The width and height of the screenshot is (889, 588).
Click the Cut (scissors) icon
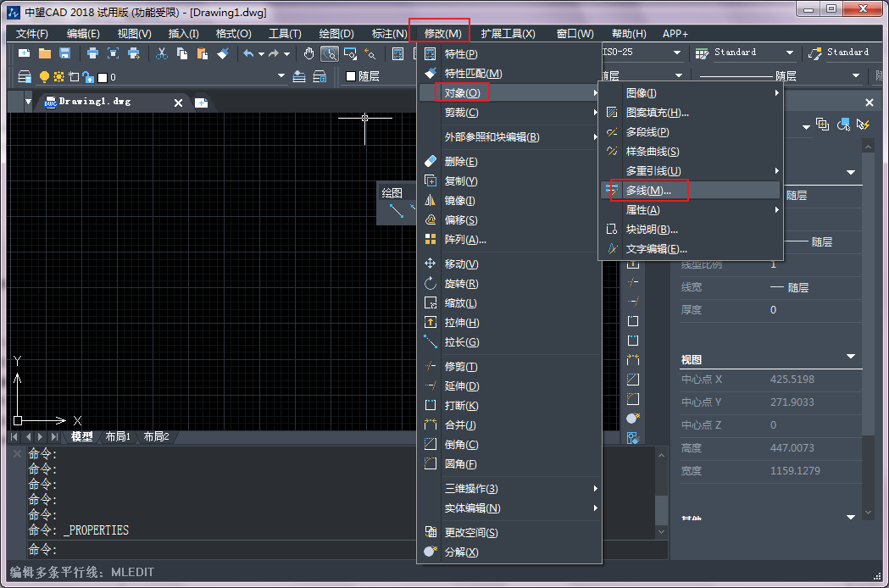[x=162, y=53]
